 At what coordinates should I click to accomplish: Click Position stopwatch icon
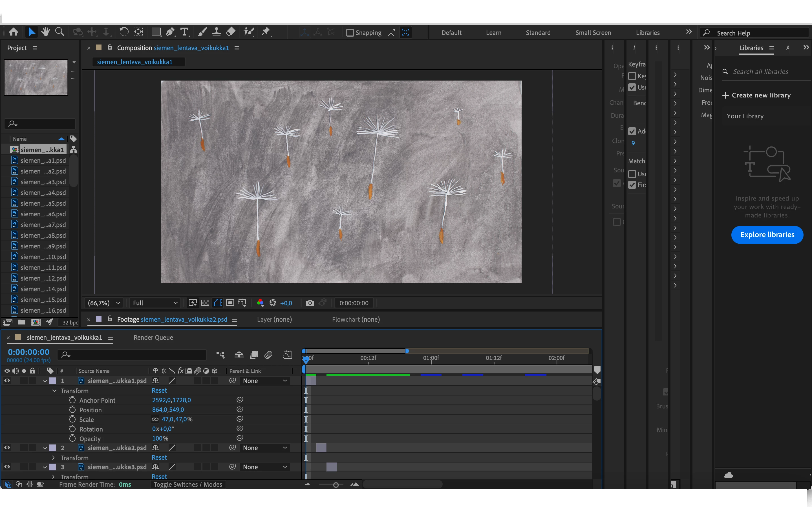click(72, 410)
